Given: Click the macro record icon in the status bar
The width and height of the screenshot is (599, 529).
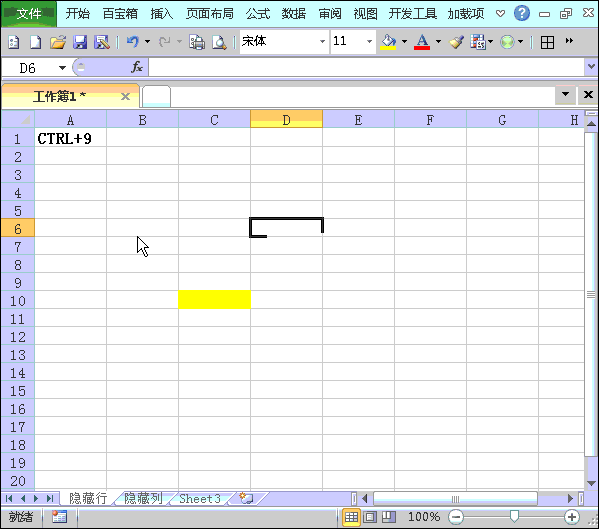Looking at the screenshot, I should [x=59, y=517].
